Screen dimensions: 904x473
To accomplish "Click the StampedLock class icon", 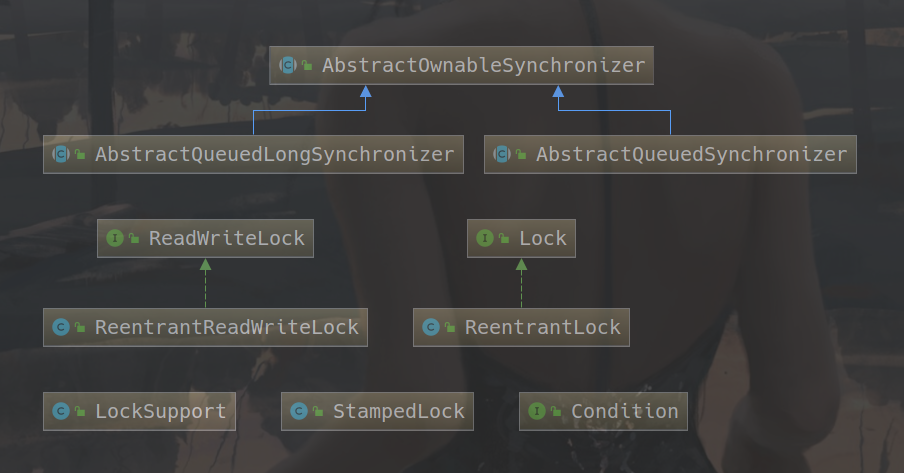I will tap(299, 411).
